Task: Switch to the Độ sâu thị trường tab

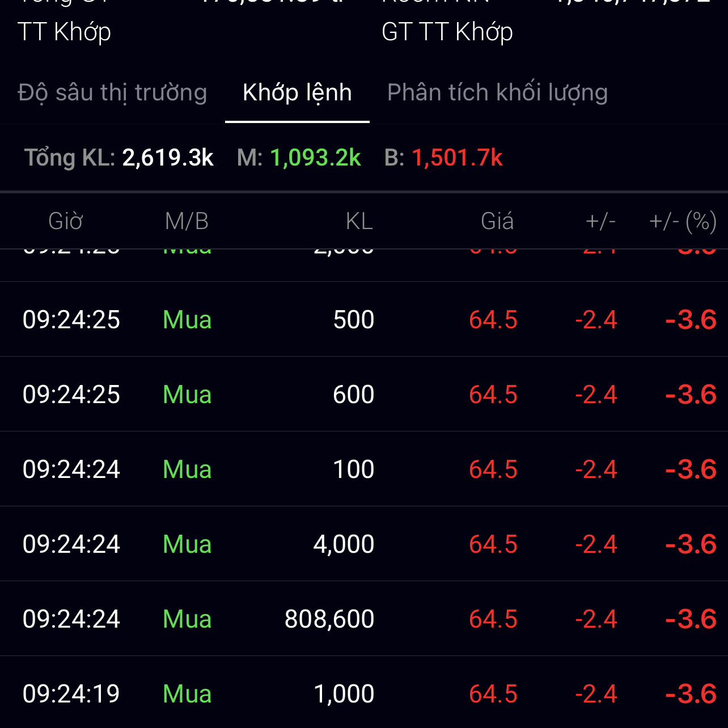Action: (x=112, y=92)
